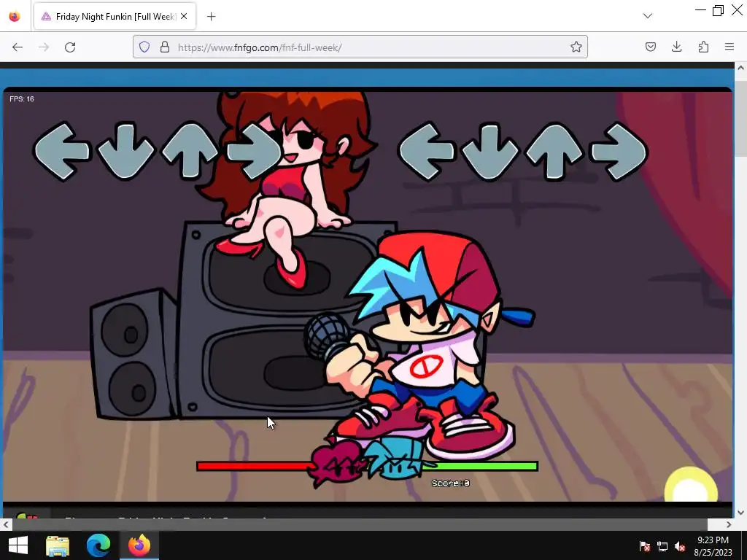
Task: Click the page scroll-up arrow
Action: click(741, 68)
